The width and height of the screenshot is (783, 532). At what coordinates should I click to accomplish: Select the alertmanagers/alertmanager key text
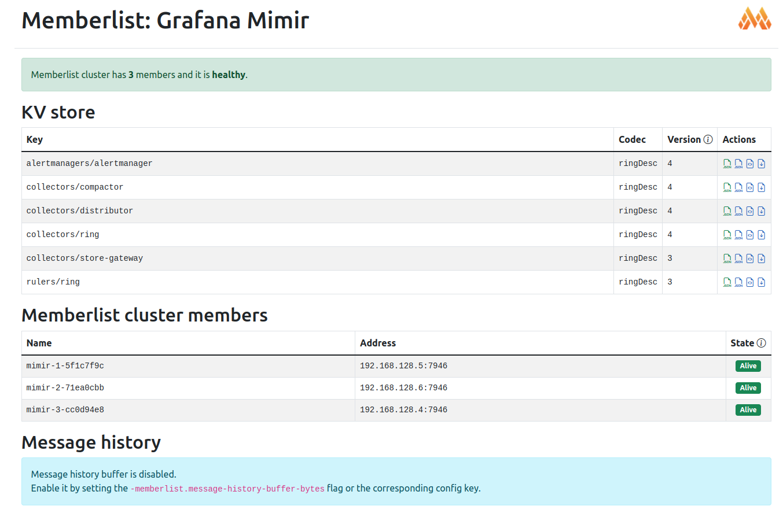click(89, 164)
